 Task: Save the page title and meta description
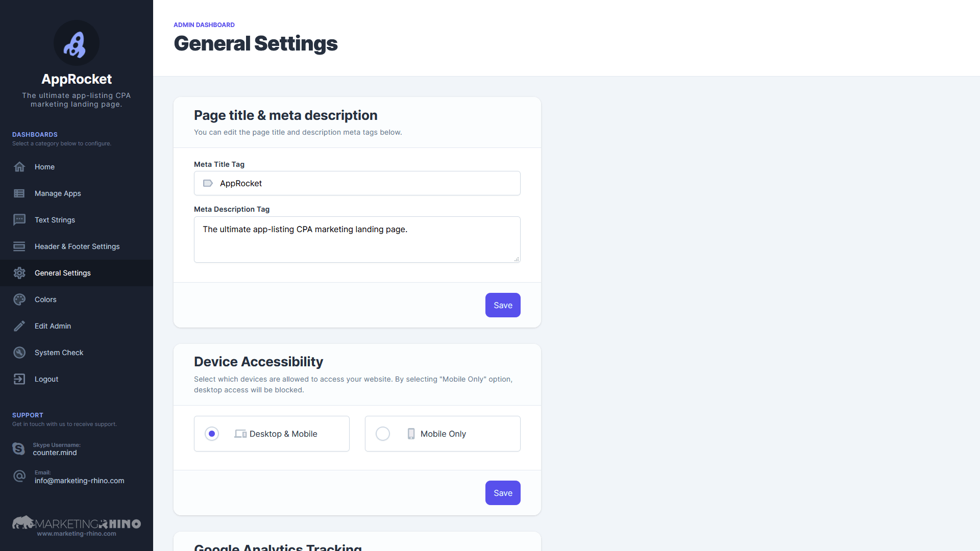pos(503,305)
